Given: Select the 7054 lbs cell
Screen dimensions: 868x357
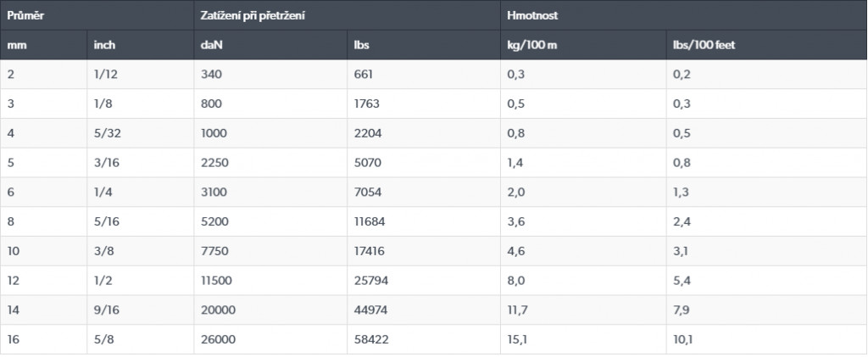Looking at the screenshot, I should tap(367, 192).
